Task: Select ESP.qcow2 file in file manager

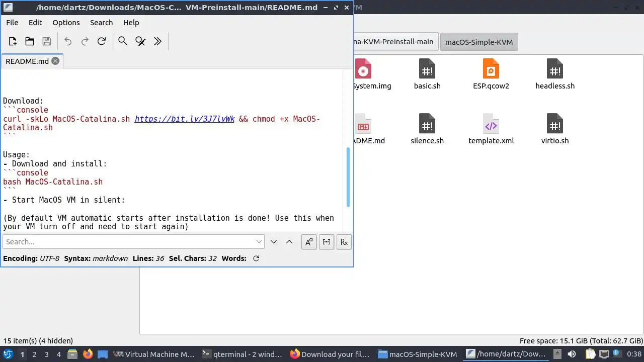Action: (x=491, y=75)
